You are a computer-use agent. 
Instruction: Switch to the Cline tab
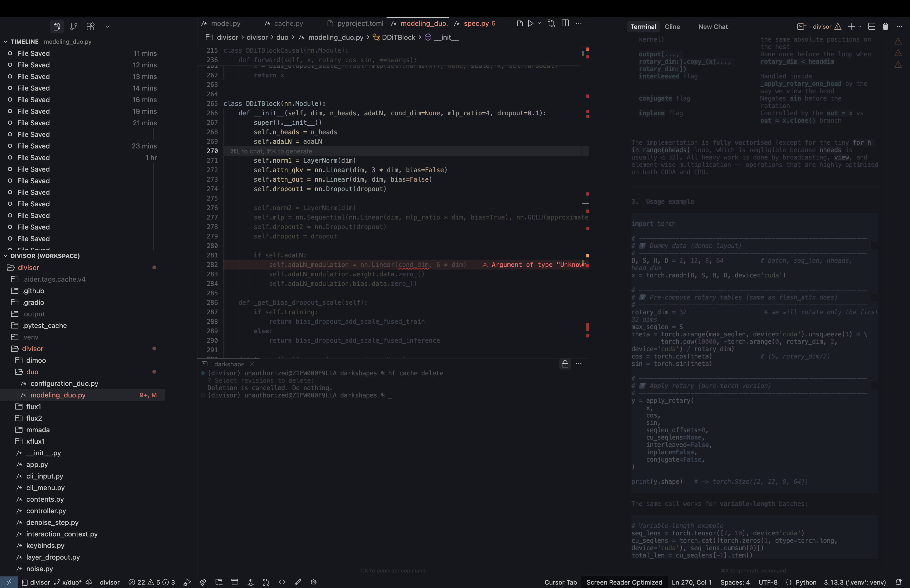[672, 27]
